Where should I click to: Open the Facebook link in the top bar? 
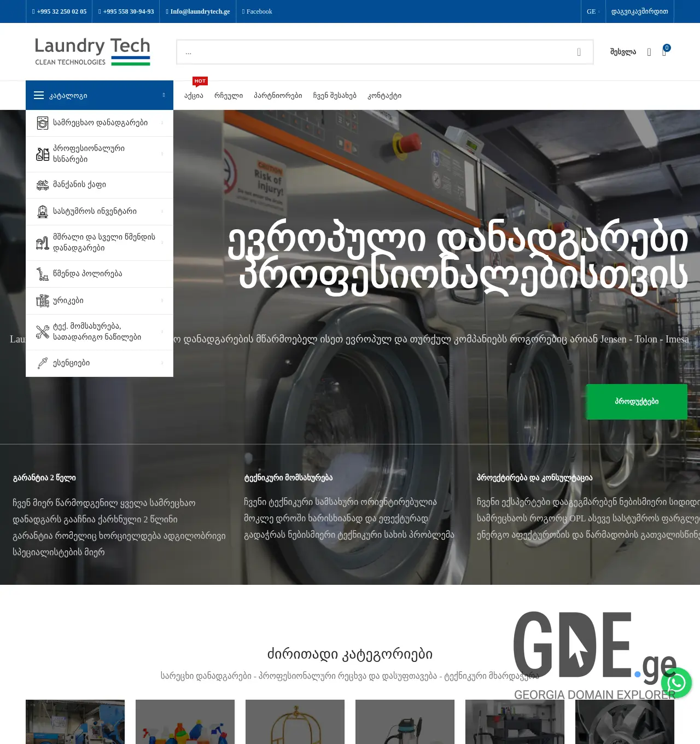(x=257, y=11)
